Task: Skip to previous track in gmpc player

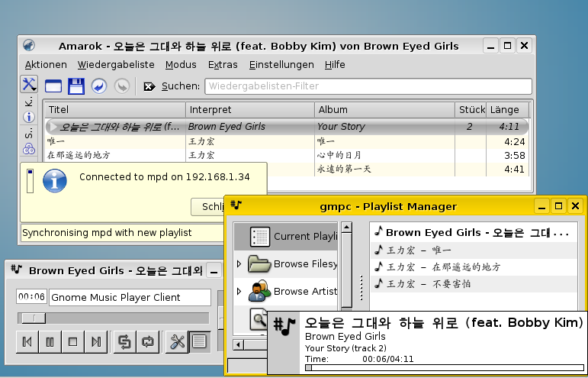Action: coord(27,341)
